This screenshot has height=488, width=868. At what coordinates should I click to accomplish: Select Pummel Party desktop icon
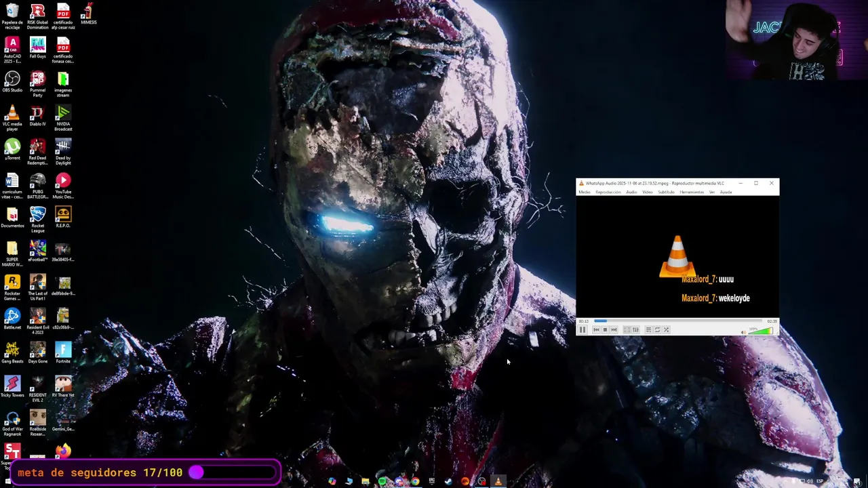pos(37,85)
